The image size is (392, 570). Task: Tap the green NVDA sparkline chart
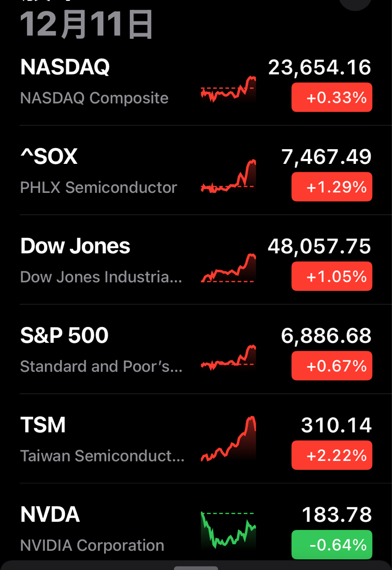[x=228, y=530]
